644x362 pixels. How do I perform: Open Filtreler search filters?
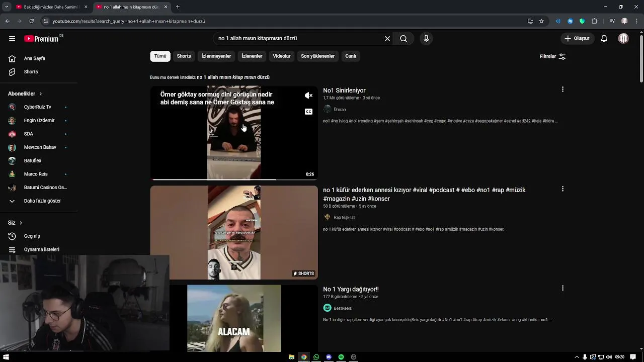click(552, 56)
